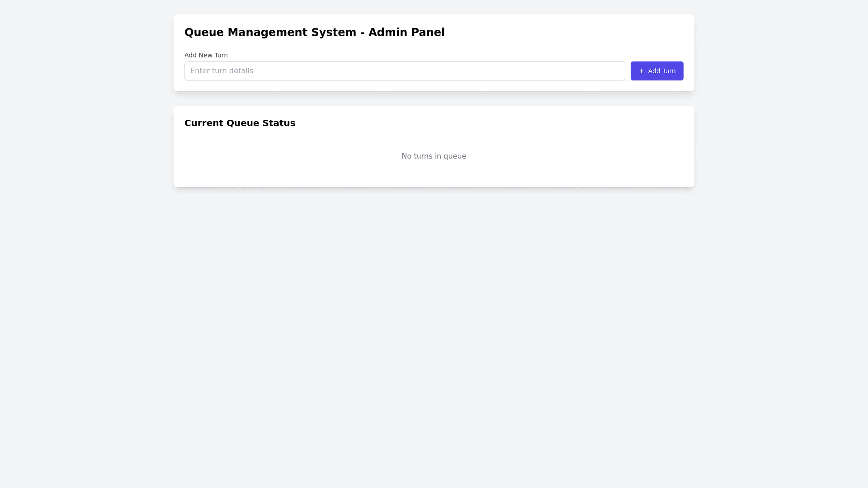Viewport: 868px width, 488px height.
Task: Click the No turns in queue message
Action: coord(434,156)
